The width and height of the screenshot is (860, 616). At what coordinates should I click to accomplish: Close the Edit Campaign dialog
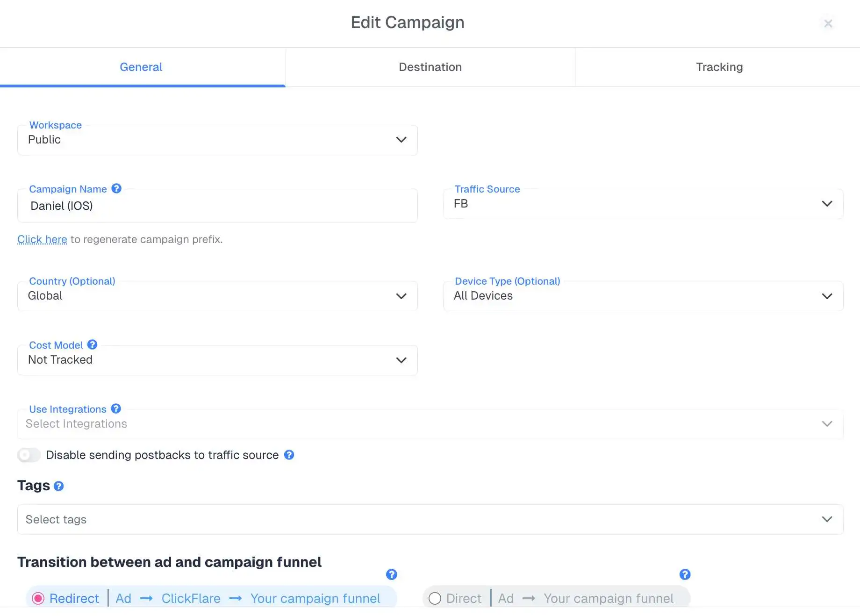pyautogui.click(x=828, y=23)
